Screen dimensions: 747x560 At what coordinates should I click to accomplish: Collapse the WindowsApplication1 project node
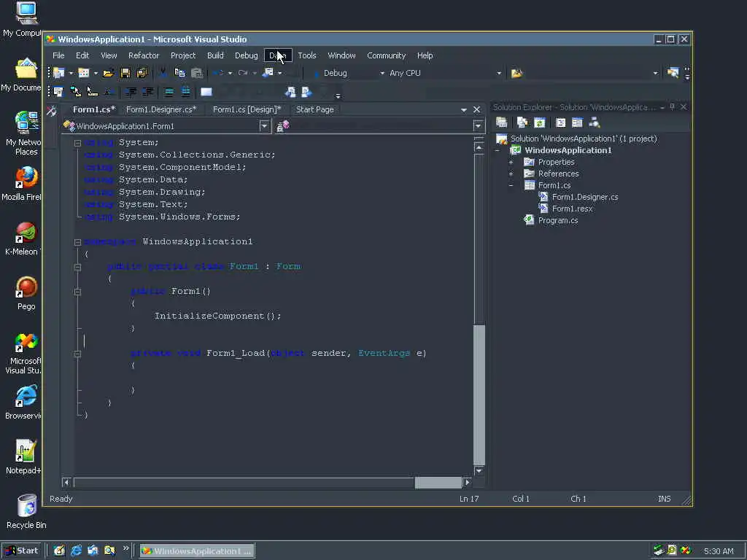click(498, 150)
